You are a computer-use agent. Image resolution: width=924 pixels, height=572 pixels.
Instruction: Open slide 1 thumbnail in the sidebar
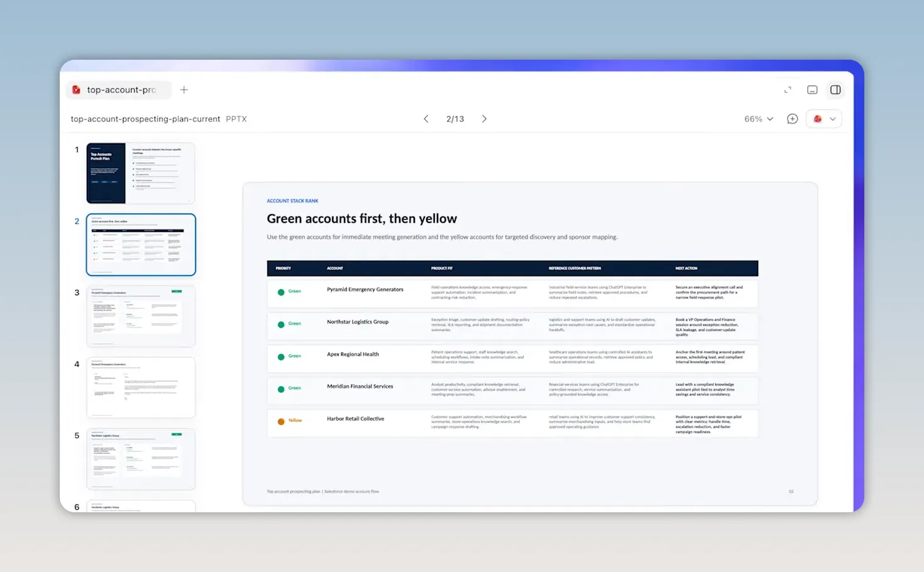pyautogui.click(x=141, y=173)
